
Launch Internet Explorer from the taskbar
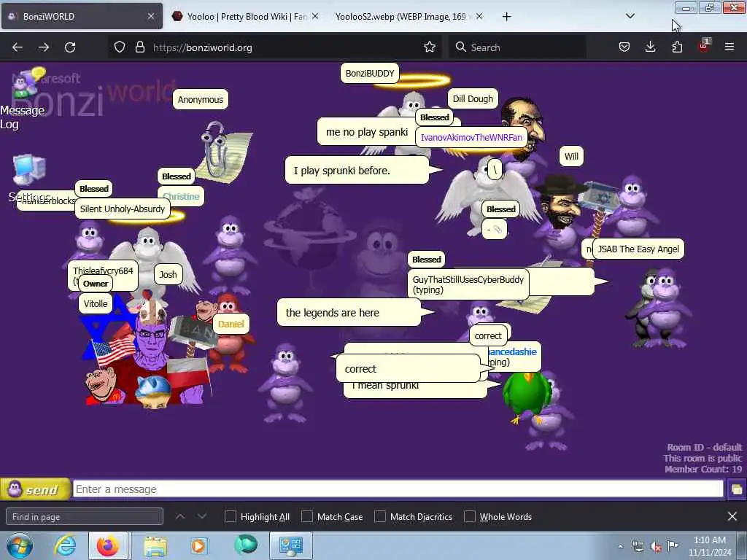pyautogui.click(x=65, y=546)
